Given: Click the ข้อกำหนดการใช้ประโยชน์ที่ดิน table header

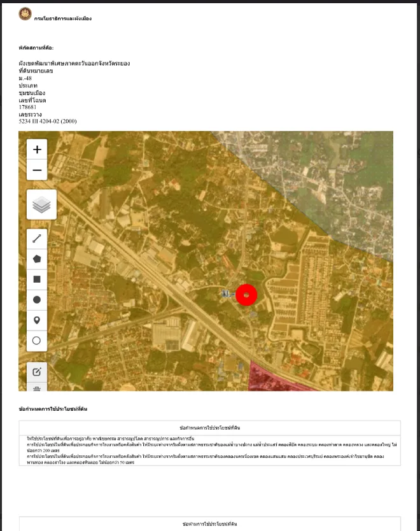Looking at the screenshot, I should (210, 428).
